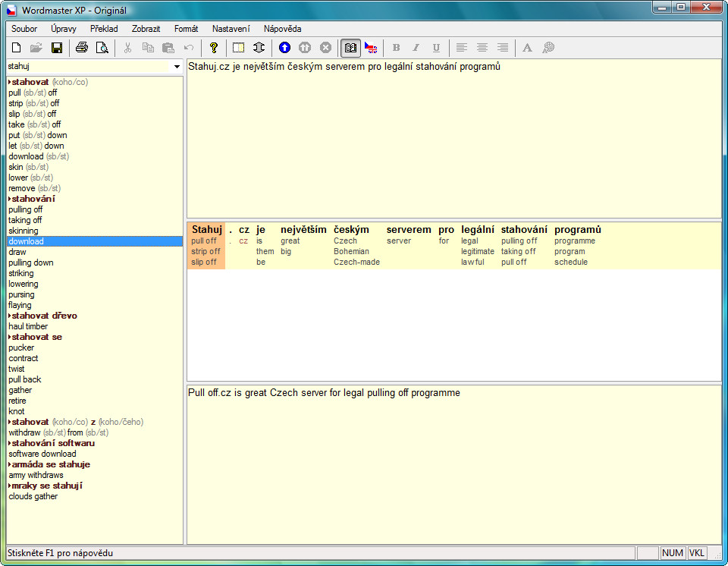Toggle bold formatting
728x566 pixels.
(396, 47)
